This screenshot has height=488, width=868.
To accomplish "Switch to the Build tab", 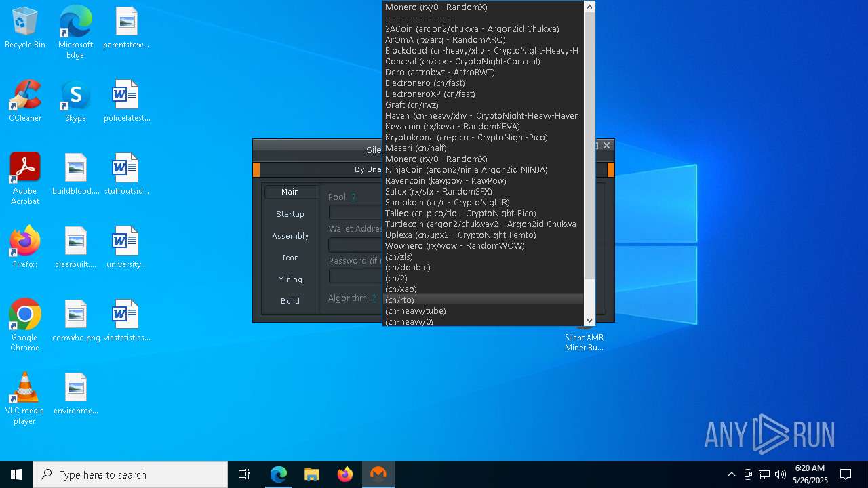I will [290, 300].
